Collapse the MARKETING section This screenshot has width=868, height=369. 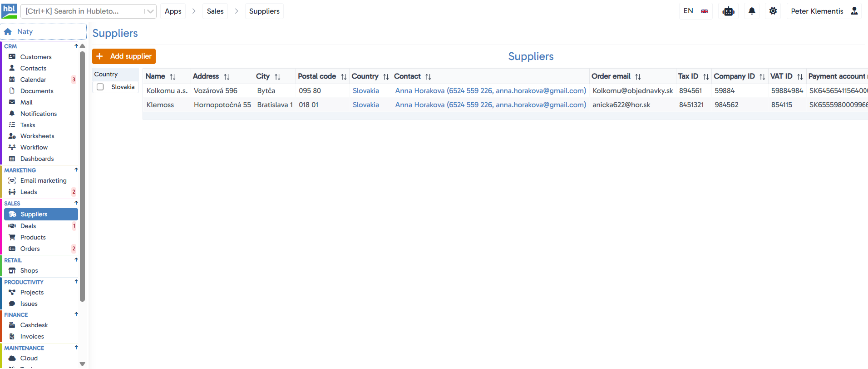[76, 170]
